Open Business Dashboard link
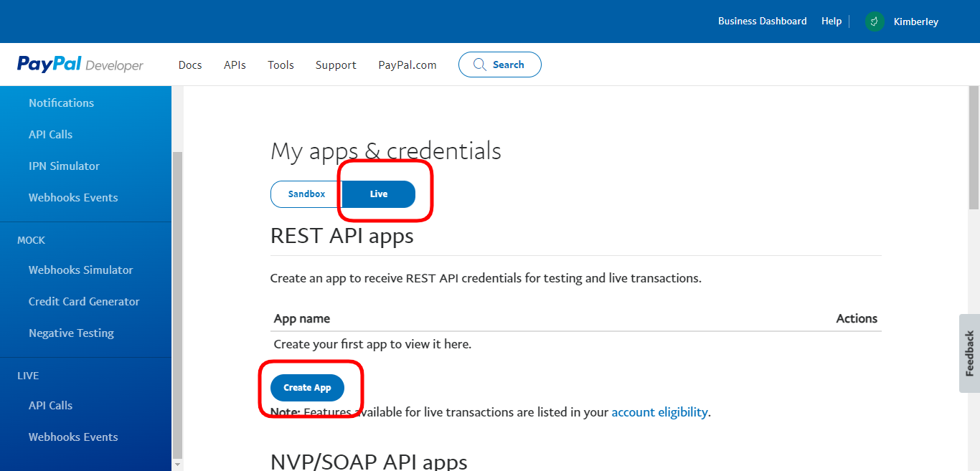This screenshot has height=471, width=980. tap(763, 22)
